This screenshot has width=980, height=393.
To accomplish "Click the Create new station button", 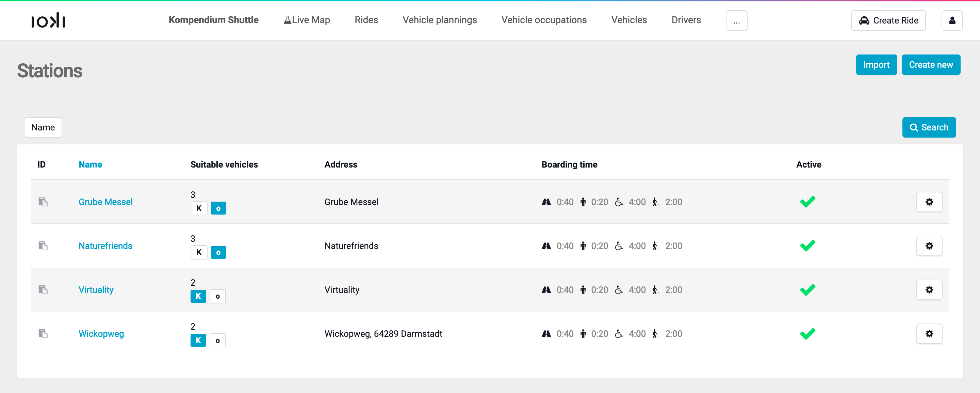I will point(931,65).
